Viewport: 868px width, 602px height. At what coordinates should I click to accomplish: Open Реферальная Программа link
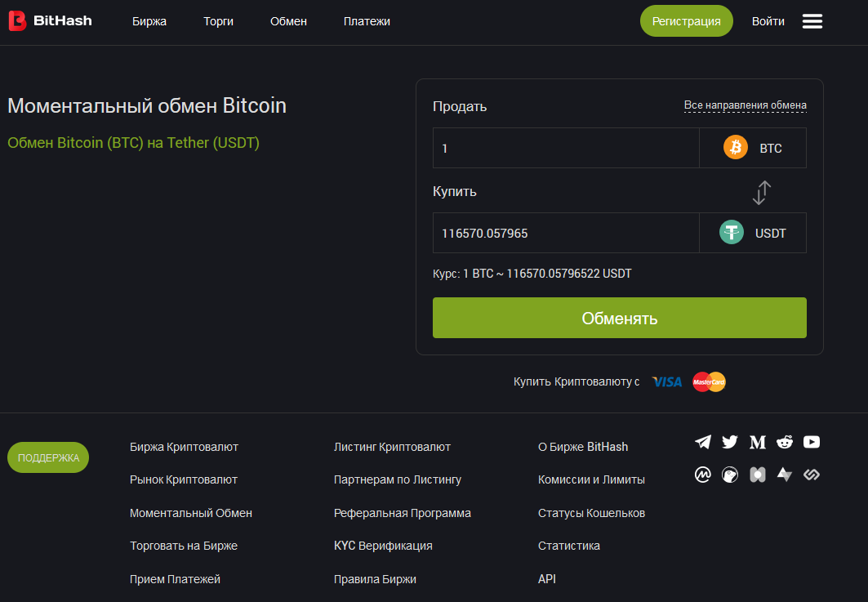[403, 513]
